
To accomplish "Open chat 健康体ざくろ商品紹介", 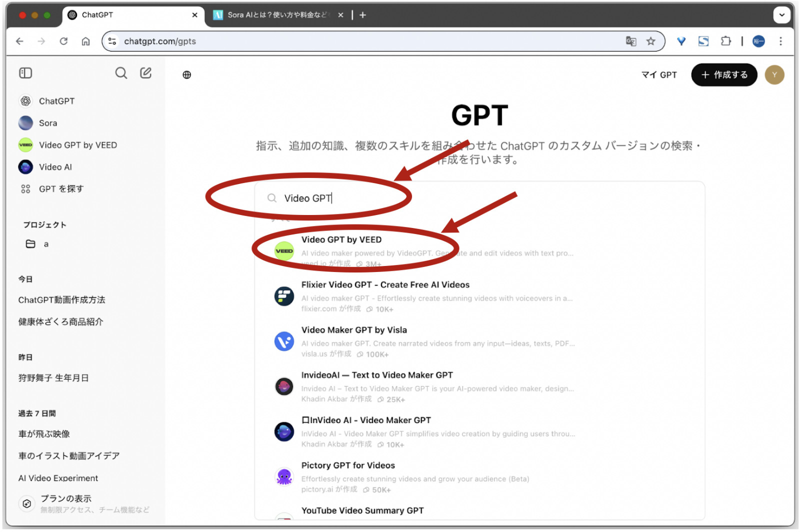I will pos(61,322).
